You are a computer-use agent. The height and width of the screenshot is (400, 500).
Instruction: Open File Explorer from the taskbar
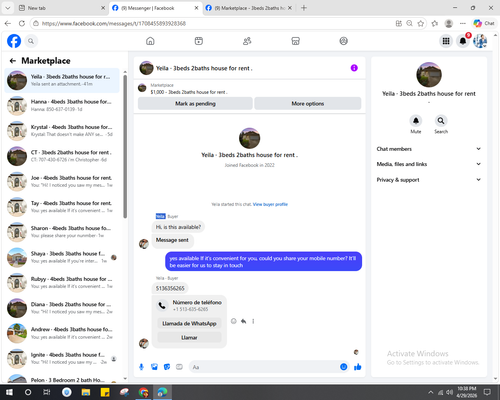86,392
